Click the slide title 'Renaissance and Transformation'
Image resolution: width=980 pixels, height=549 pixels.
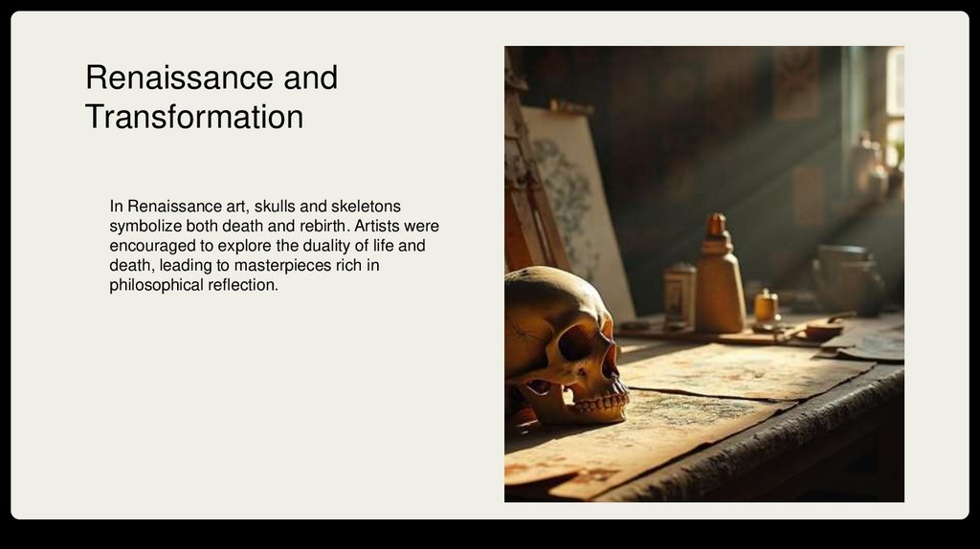212,97
